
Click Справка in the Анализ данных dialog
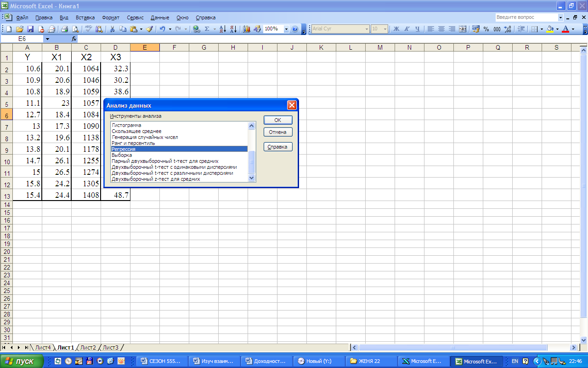[x=278, y=147]
